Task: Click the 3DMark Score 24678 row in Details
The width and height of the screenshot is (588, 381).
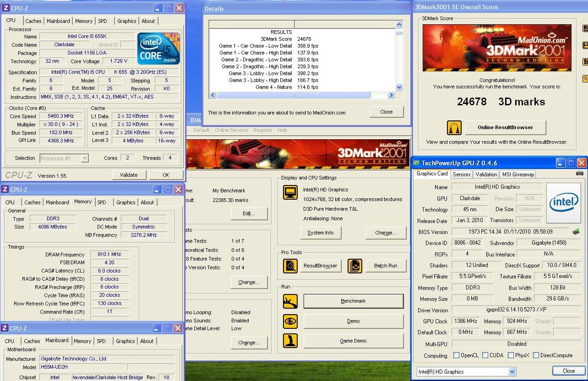Action: (x=302, y=39)
